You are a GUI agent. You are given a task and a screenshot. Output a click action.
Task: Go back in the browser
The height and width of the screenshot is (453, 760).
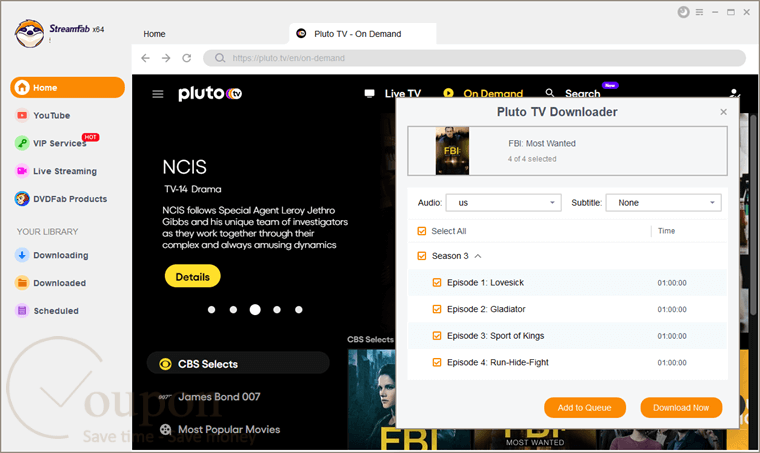click(x=145, y=58)
